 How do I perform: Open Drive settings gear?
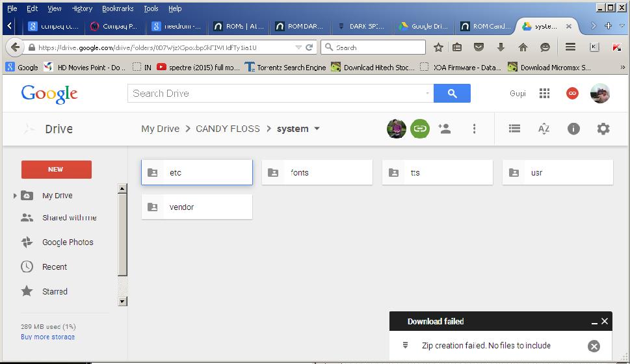click(x=603, y=129)
